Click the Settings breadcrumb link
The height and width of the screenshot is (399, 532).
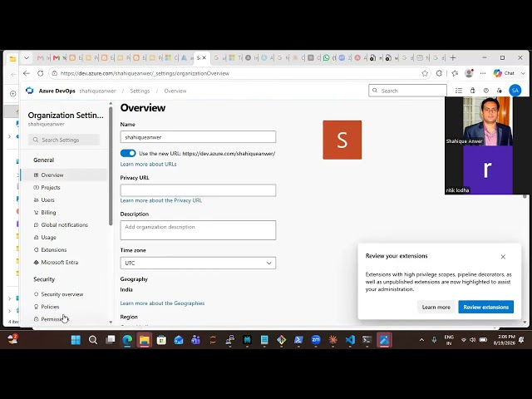tap(140, 91)
